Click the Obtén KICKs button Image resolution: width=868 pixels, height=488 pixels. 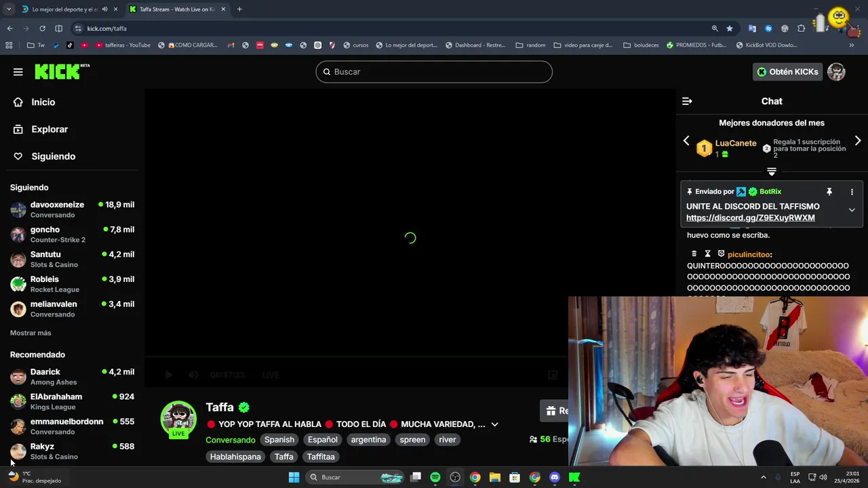(x=787, y=72)
